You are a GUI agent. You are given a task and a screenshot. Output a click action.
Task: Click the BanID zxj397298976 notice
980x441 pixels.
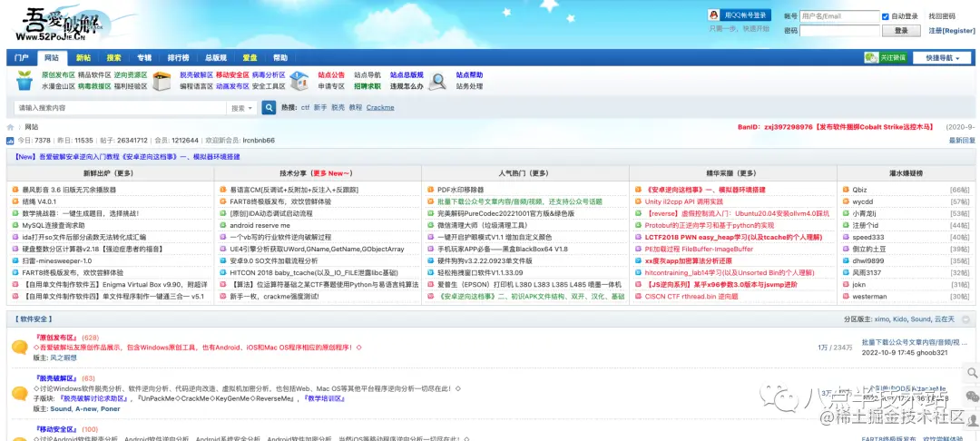coord(835,127)
